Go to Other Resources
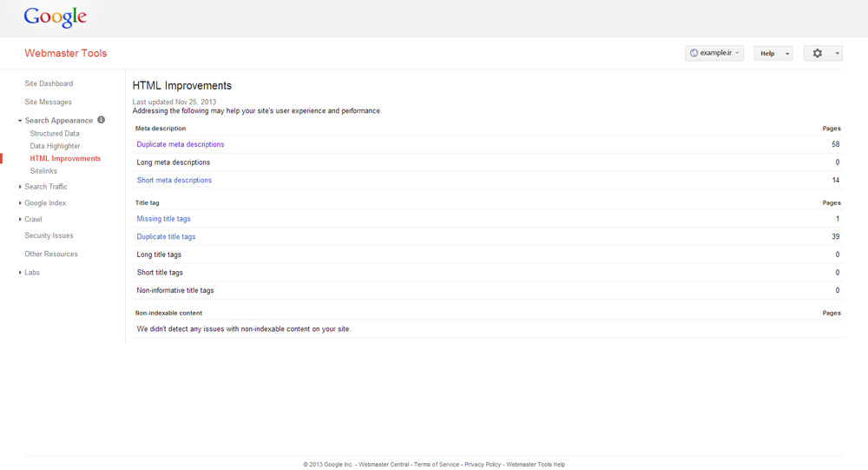 coord(51,254)
